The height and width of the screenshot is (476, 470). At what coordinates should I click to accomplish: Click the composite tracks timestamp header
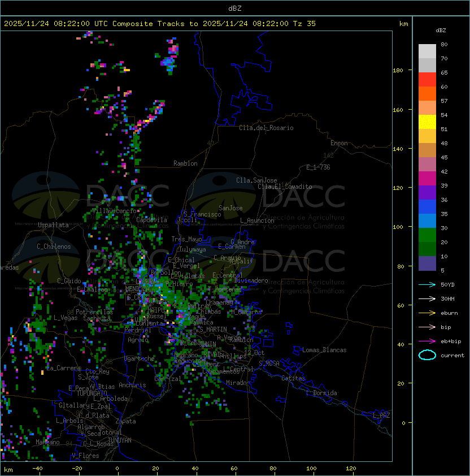pyautogui.click(x=160, y=24)
